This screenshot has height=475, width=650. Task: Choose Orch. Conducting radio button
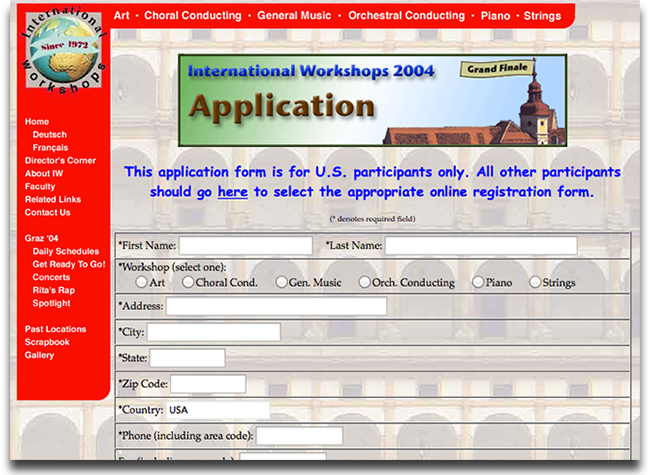tap(364, 282)
